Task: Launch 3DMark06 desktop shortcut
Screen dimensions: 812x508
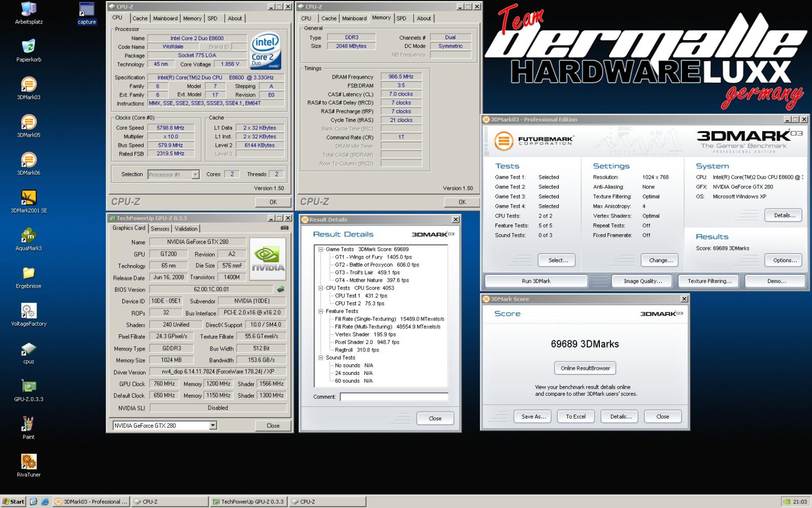Action: tap(29, 164)
